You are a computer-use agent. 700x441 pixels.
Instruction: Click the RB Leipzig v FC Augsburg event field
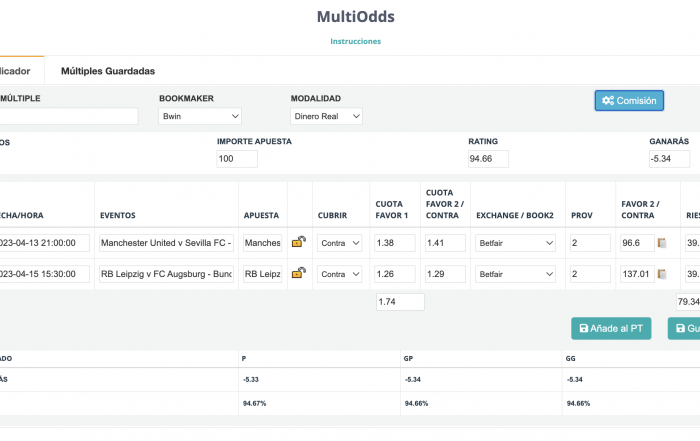tap(166, 274)
